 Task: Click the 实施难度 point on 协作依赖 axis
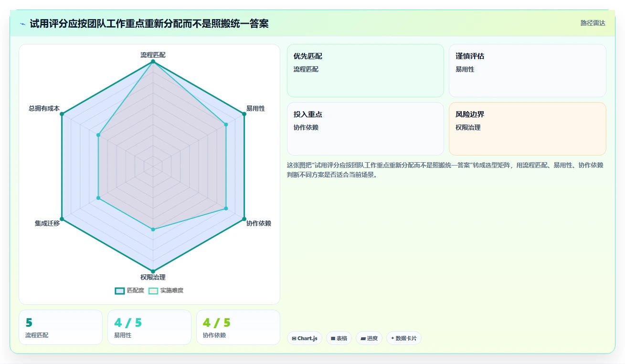coord(226,208)
